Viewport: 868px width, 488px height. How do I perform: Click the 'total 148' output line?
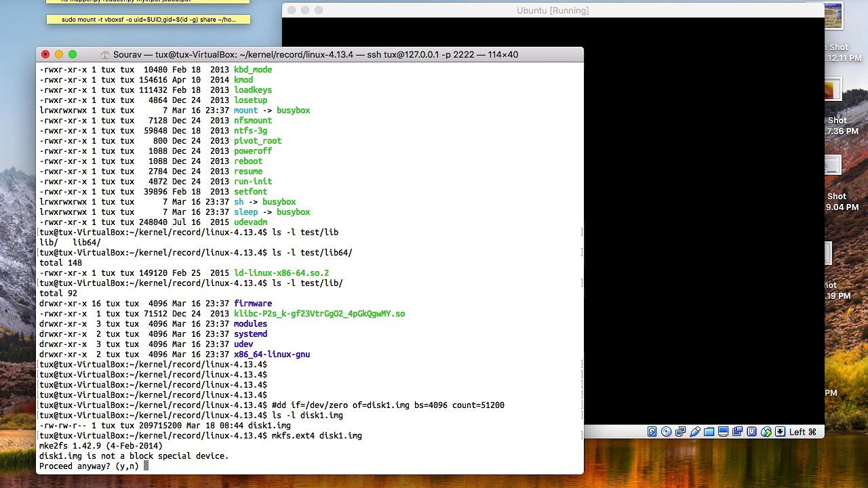(60, 263)
